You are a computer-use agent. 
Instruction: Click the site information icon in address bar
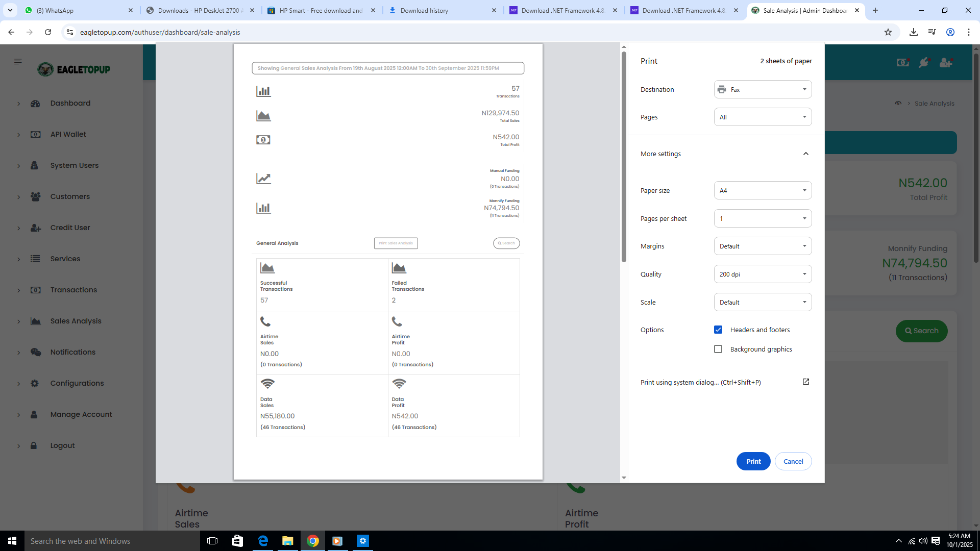(x=70, y=32)
